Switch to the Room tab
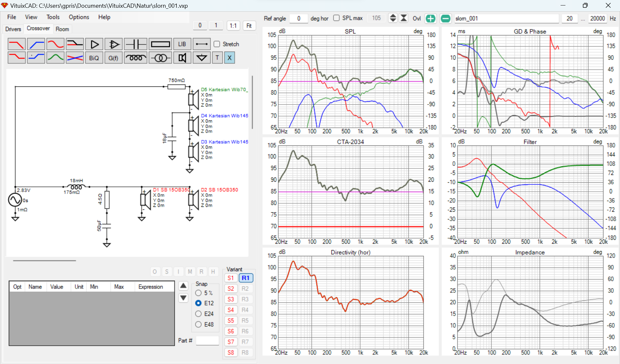 pos(62,29)
